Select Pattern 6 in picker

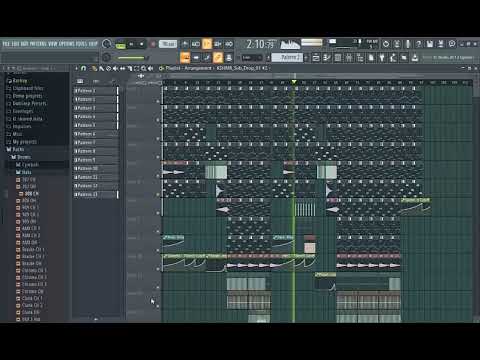(96, 134)
